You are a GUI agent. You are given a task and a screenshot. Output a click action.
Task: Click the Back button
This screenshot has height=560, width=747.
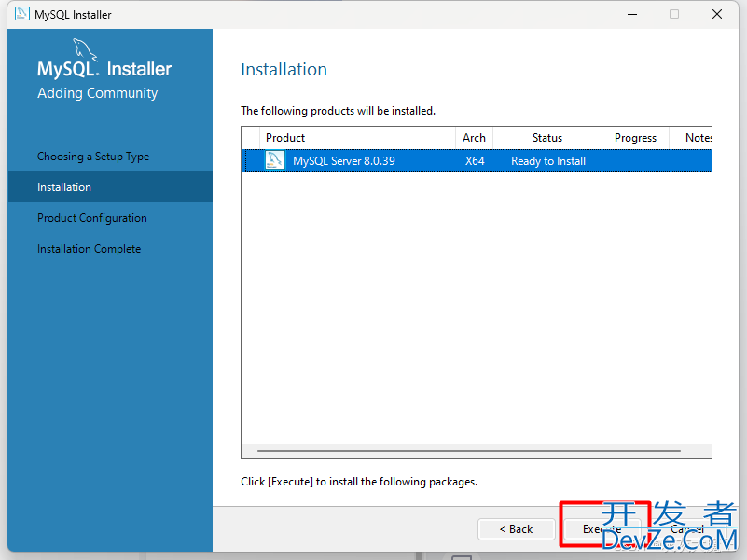[517, 529]
